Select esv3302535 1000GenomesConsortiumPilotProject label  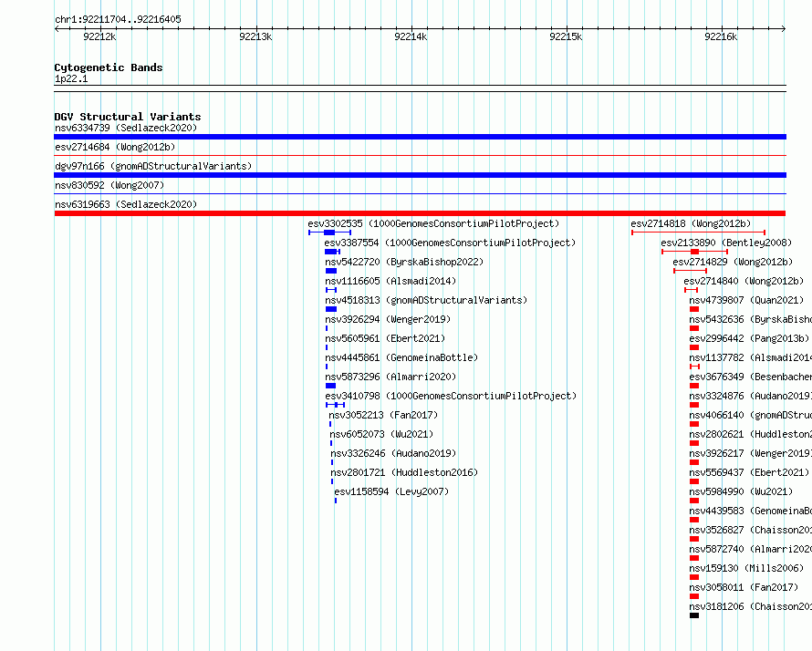(433, 223)
